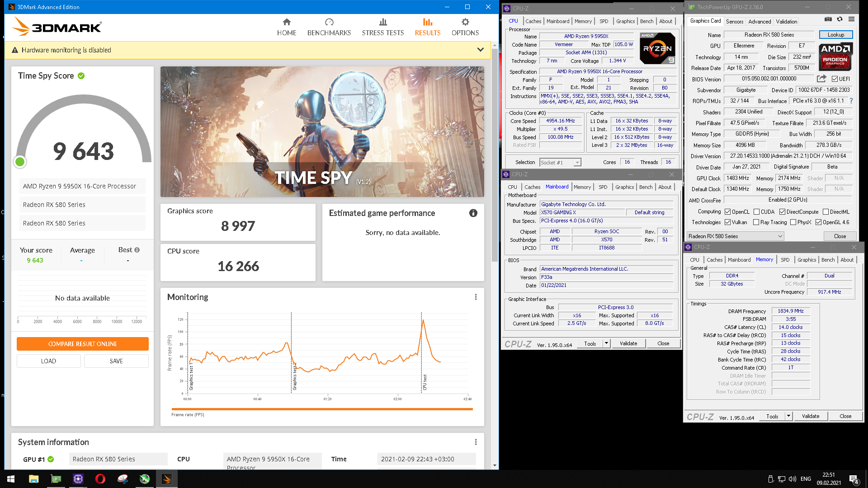Click Validate in the CPU-Z Mainboard window
The height and width of the screenshot is (488, 868).
tap(628, 343)
